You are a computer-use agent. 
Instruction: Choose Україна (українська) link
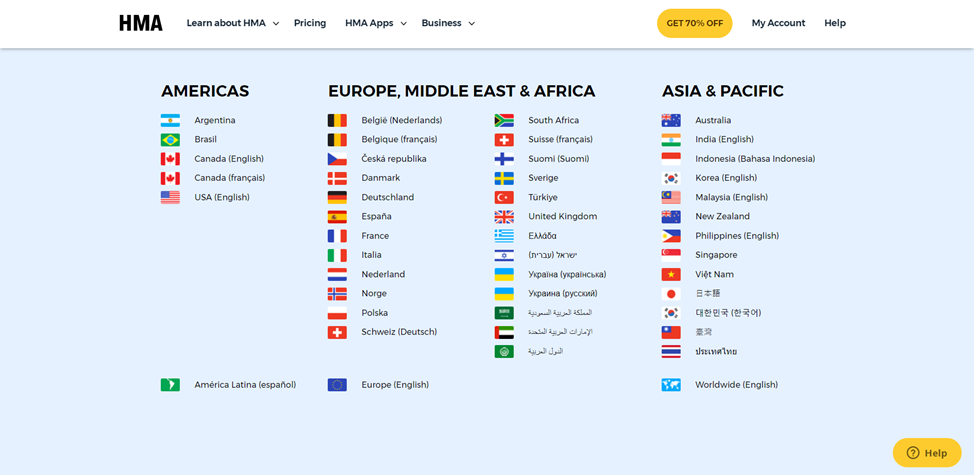point(567,274)
